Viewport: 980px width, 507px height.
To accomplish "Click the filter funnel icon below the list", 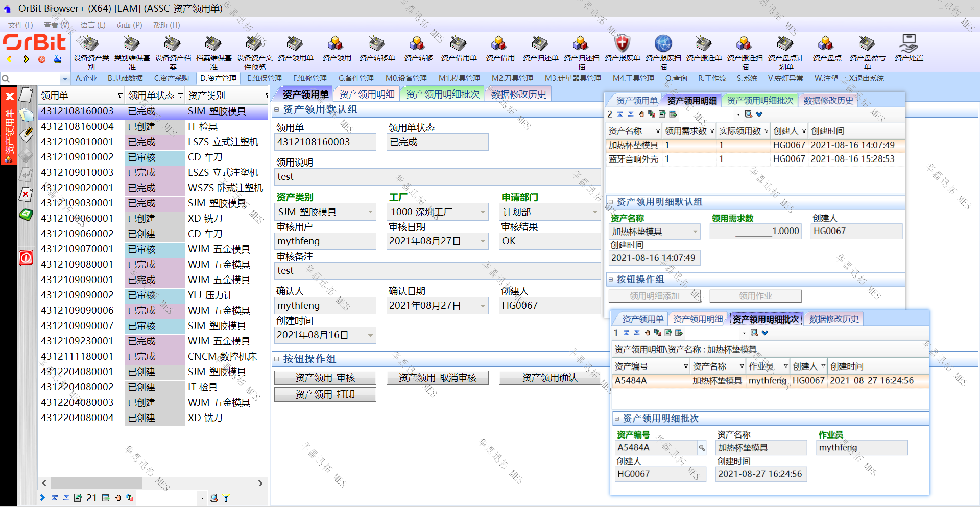I will pyautogui.click(x=226, y=498).
